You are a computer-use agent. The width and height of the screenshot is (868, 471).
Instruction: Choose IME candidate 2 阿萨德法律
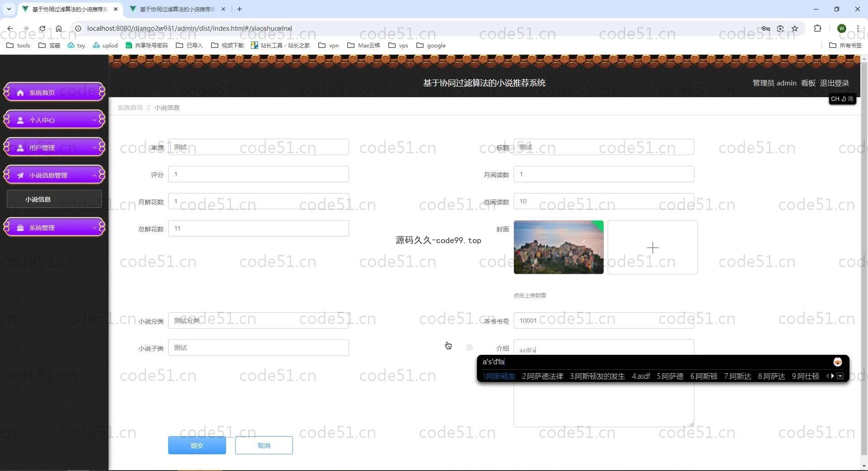click(542, 376)
